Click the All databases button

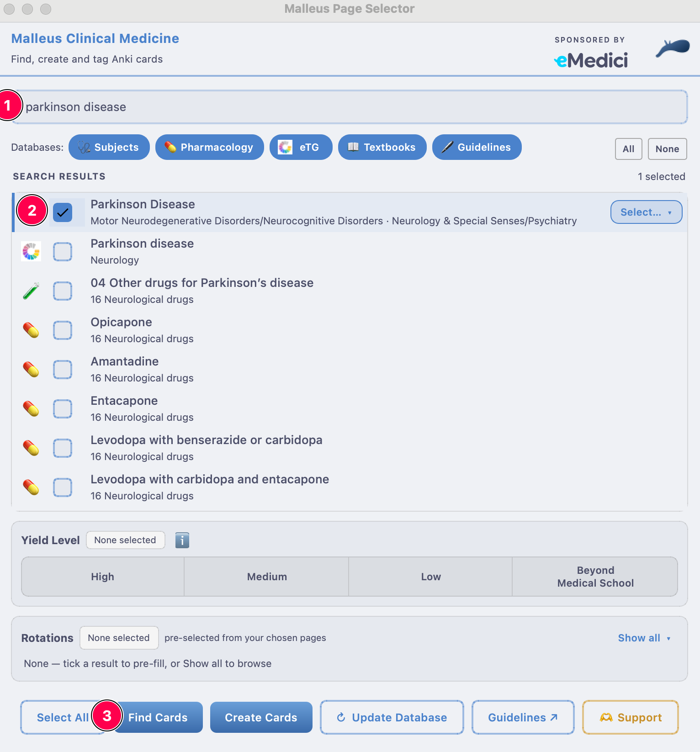629,149
